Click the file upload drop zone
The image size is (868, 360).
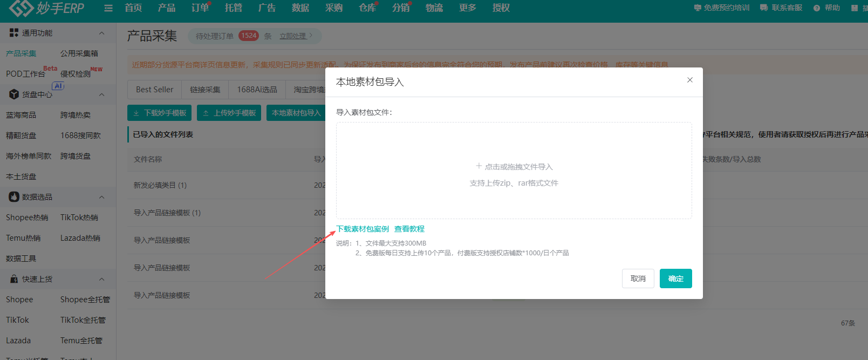[x=514, y=171]
